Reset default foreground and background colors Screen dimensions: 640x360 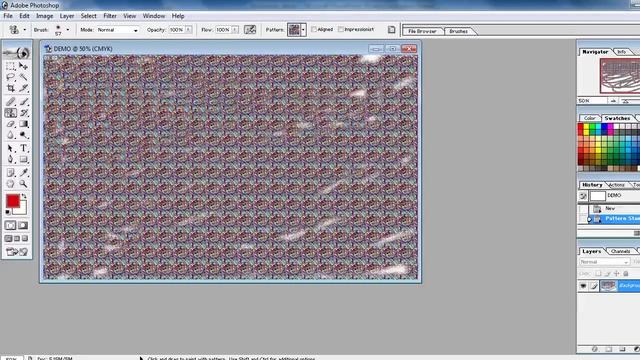point(8,212)
